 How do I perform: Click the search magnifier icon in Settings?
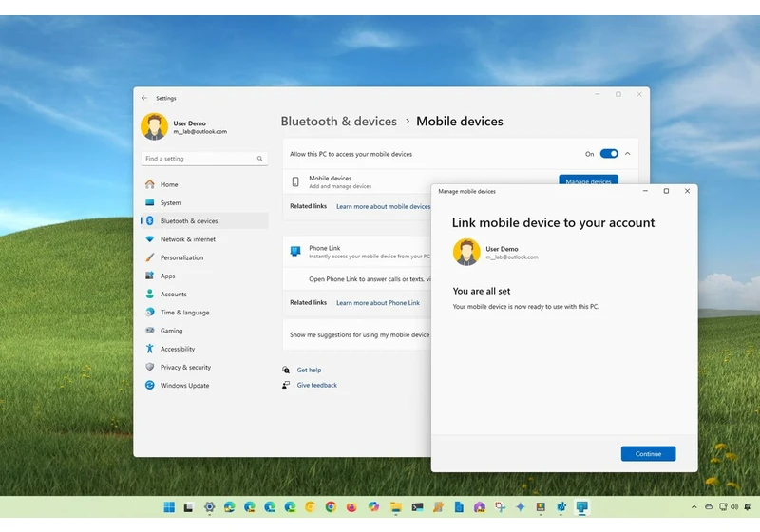(x=259, y=159)
